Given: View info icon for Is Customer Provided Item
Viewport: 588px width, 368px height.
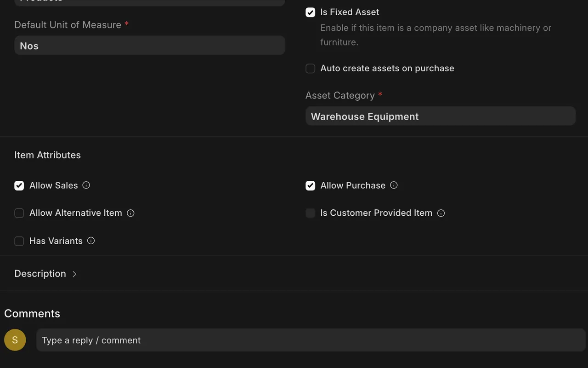Looking at the screenshot, I should tap(441, 213).
